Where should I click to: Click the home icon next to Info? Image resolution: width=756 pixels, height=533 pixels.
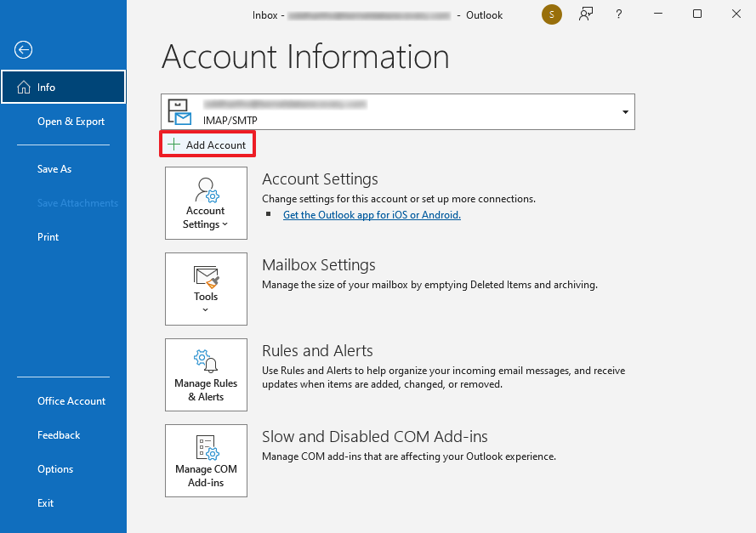[24, 88]
